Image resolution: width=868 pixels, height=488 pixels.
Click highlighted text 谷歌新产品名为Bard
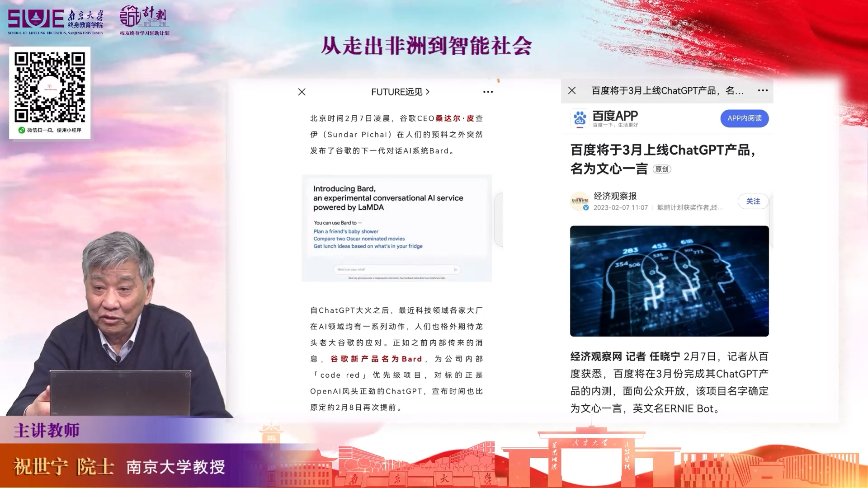point(376,359)
